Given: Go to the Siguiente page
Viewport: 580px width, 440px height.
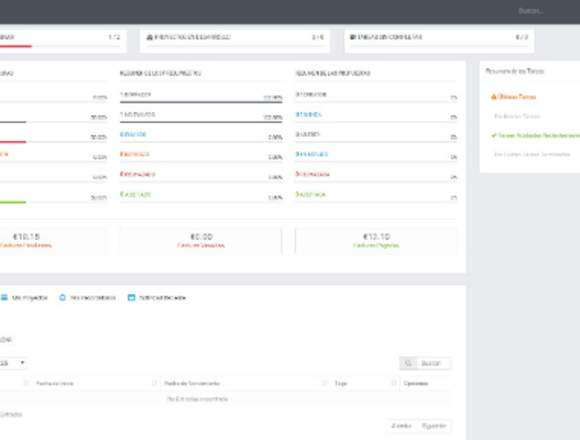Looking at the screenshot, I should click(x=434, y=426).
